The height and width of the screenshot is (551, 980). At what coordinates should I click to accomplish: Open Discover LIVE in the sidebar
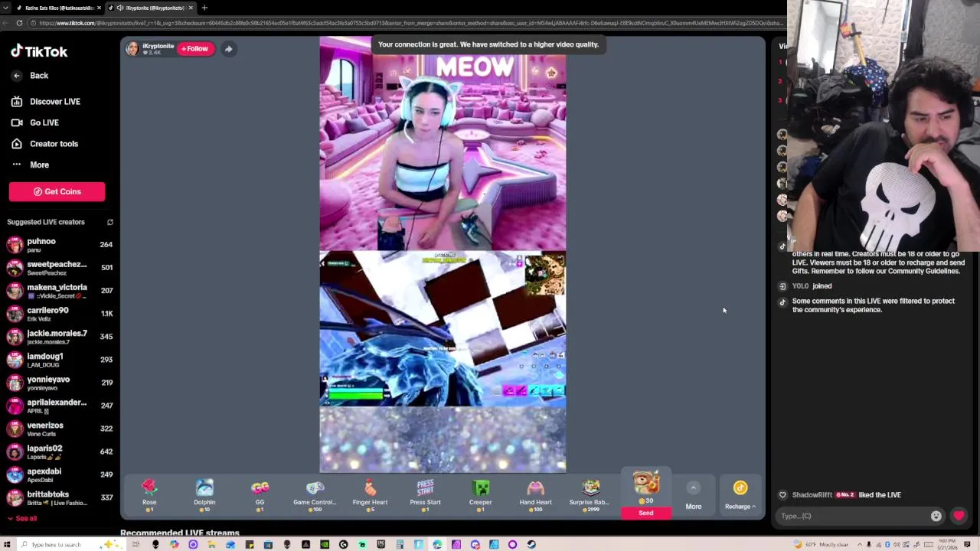pyautogui.click(x=46, y=102)
